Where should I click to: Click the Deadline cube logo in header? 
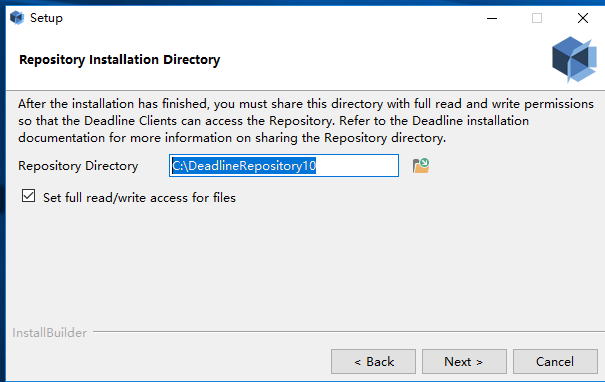(574, 59)
